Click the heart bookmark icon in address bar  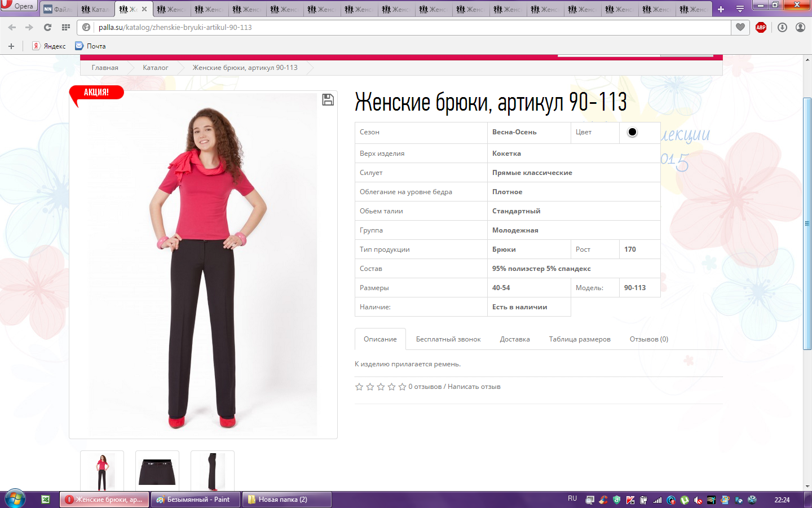[x=740, y=27]
